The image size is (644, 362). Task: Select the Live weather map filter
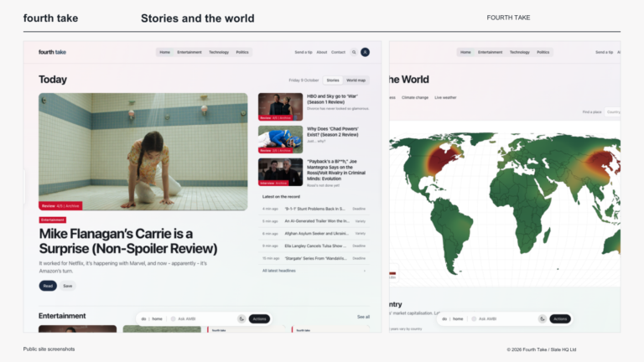pos(445,98)
